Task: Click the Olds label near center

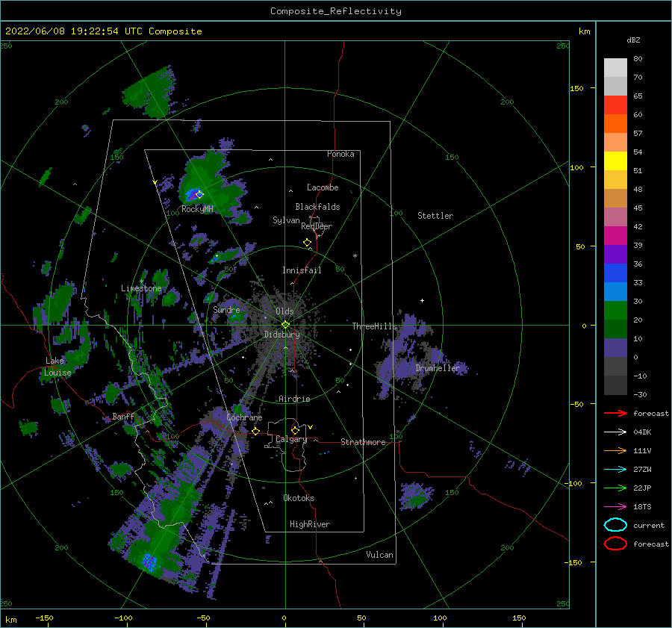Action: pos(284,311)
